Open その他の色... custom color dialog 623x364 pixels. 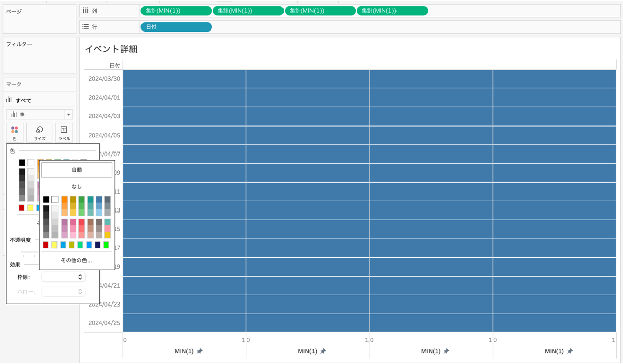click(76, 260)
